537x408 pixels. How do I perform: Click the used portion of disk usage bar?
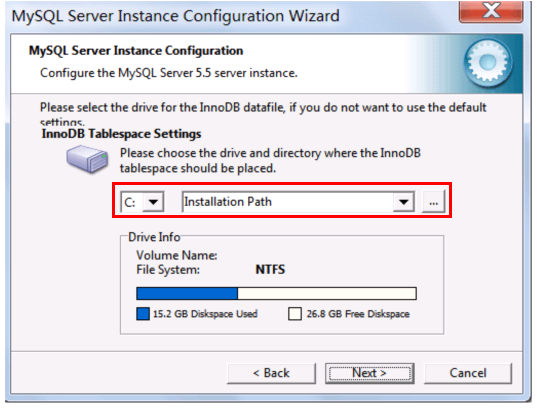tap(187, 294)
